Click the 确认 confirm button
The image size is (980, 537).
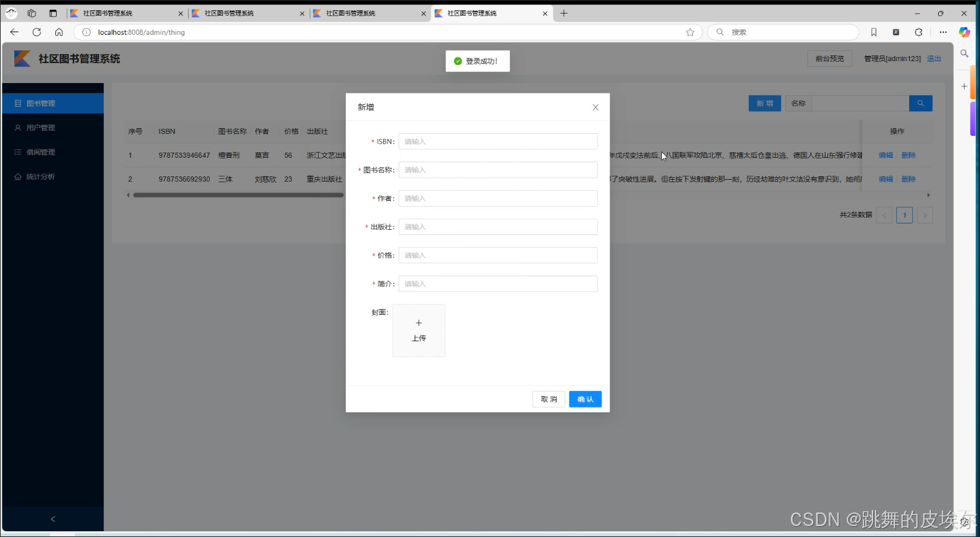pyautogui.click(x=585, y=399)
